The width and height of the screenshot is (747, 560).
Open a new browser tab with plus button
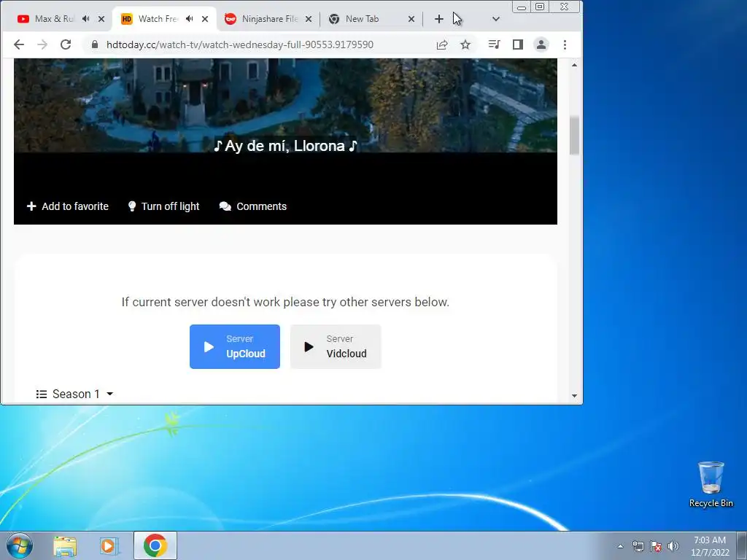click(x=438, y=19)
